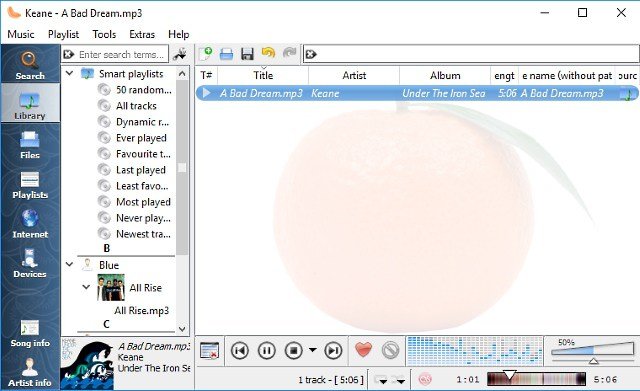This screenshot has width=640, height=391.
Task: Open the Playlist menu
Action: pos(63,34)
